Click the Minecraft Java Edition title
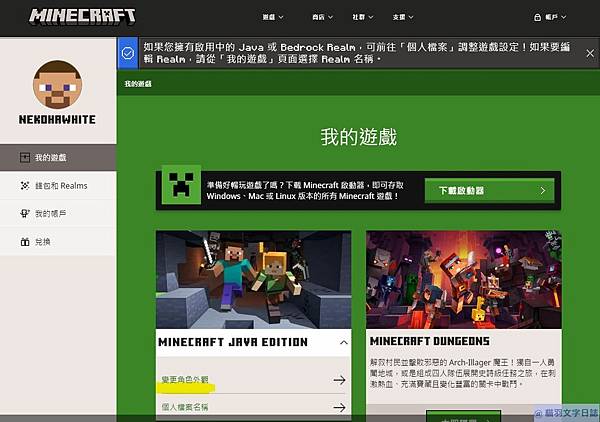Image resolution: width=600 pixels, height=422 pixels. (233, 342)
